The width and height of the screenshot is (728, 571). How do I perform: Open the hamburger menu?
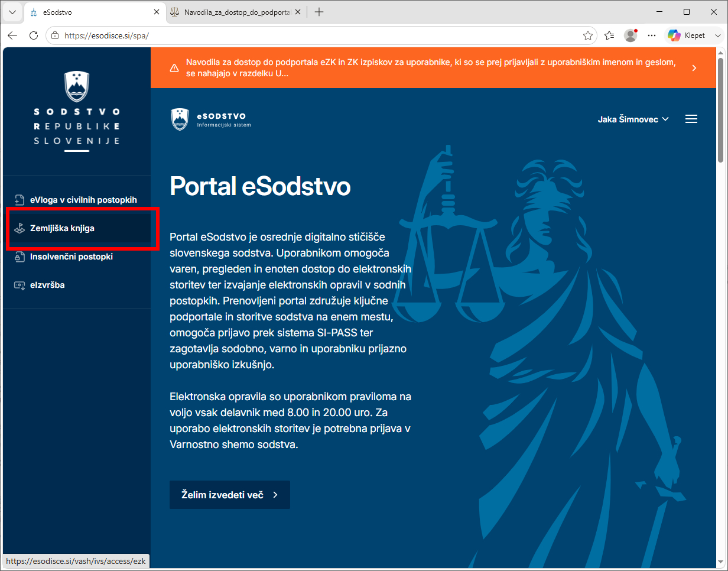coord(691,119)
